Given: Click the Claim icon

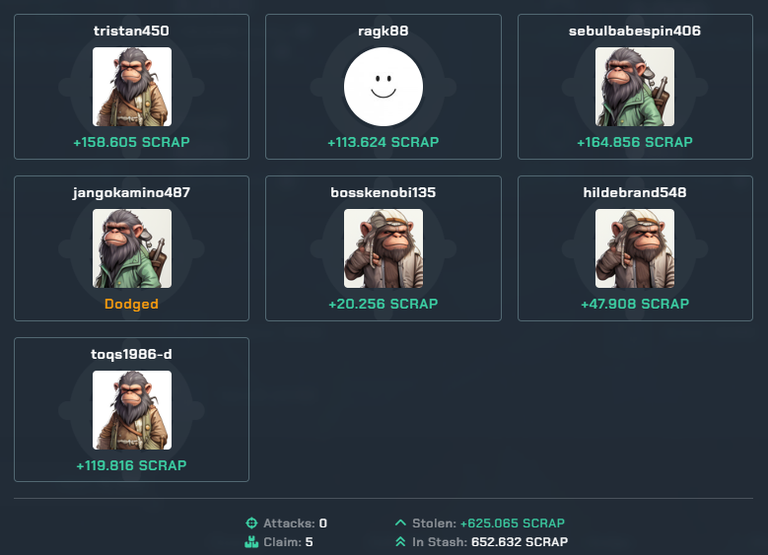Looking at the screenshot, I should [251, 542].
